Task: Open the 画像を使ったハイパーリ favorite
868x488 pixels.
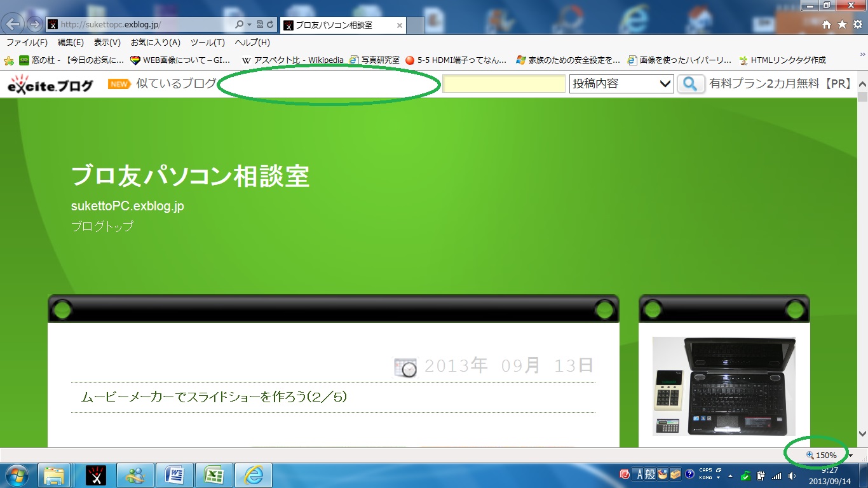Action: [679, 60]
